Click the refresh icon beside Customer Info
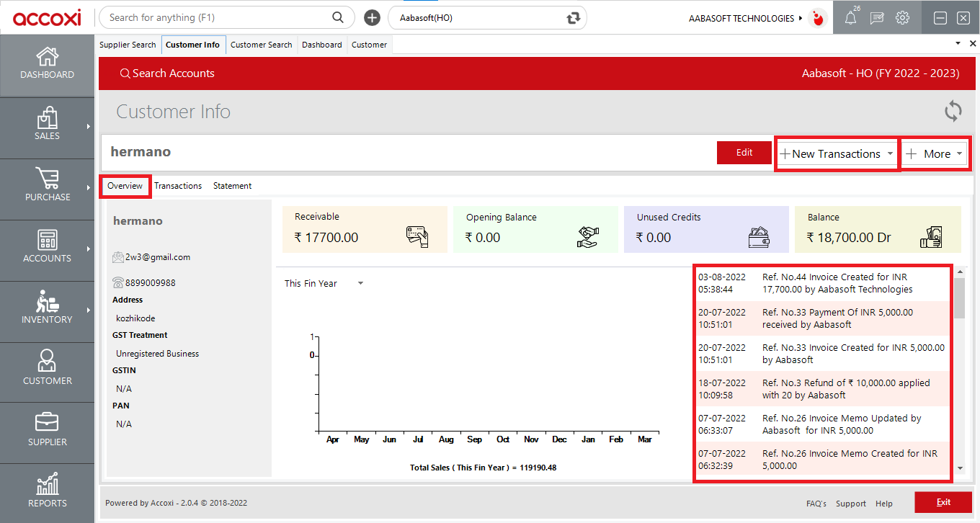The width and height of the screenshot is (980, 523). (x=953, y=111)
